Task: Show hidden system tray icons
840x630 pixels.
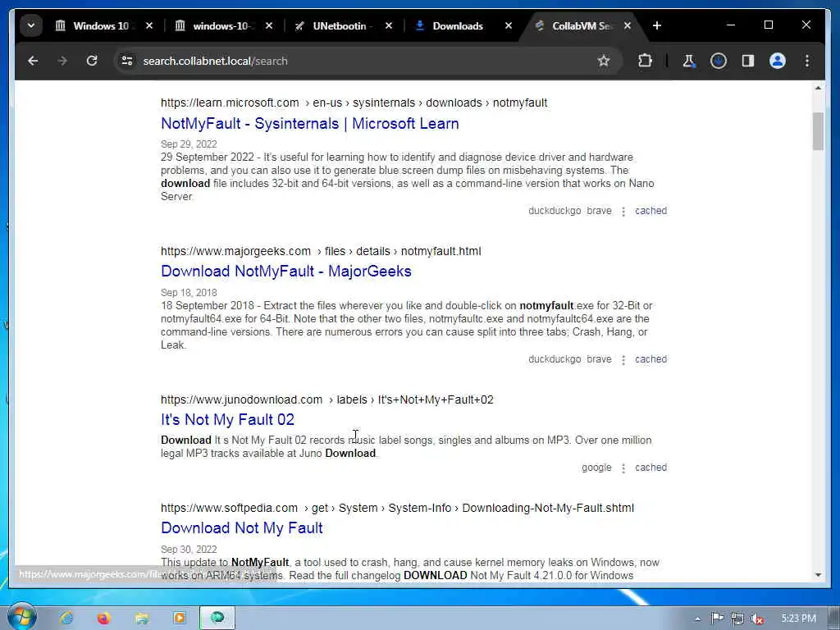Action: tap(697, 619)
